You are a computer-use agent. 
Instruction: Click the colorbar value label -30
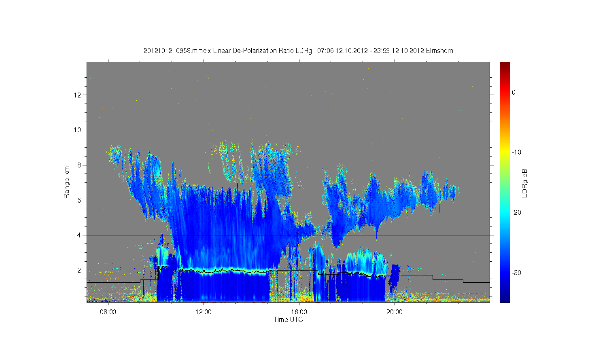516,273
